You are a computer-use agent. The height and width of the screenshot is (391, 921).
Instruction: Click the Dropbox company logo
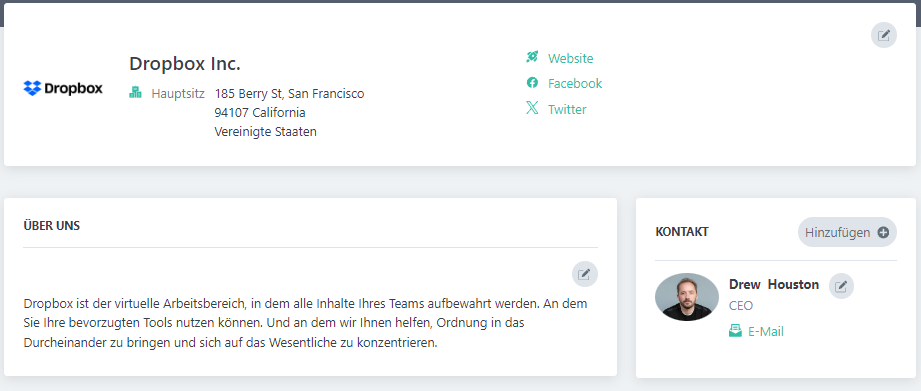(x=63, y=88)
